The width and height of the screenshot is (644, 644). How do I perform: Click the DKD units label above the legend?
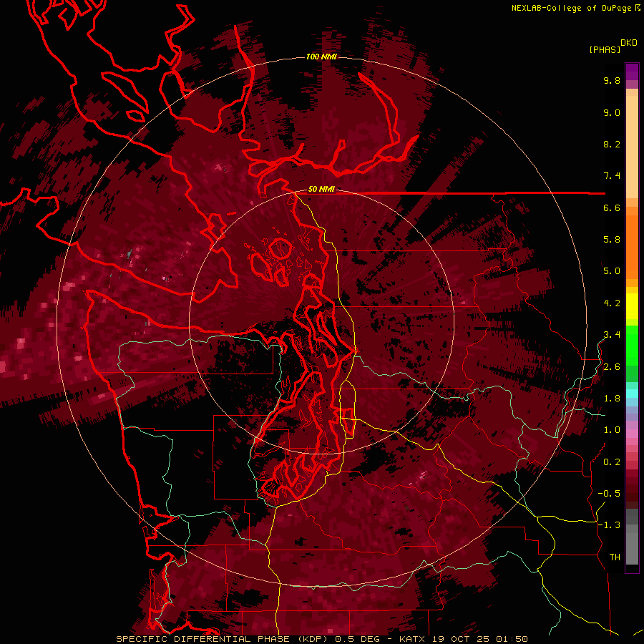coord(629,43)
